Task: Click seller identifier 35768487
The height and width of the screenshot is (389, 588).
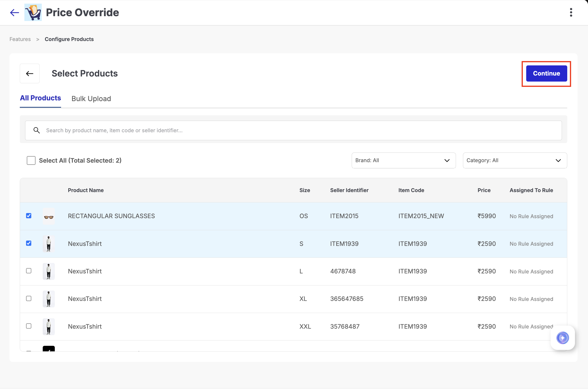Action: pos(345,326)
